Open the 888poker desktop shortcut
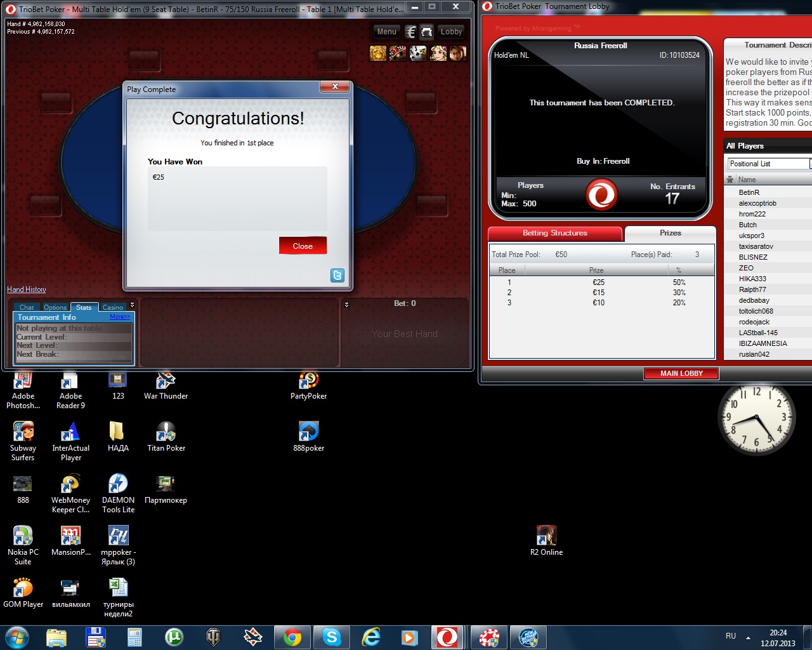Viewport: 812px width, 650px height. tap(309, 438)
